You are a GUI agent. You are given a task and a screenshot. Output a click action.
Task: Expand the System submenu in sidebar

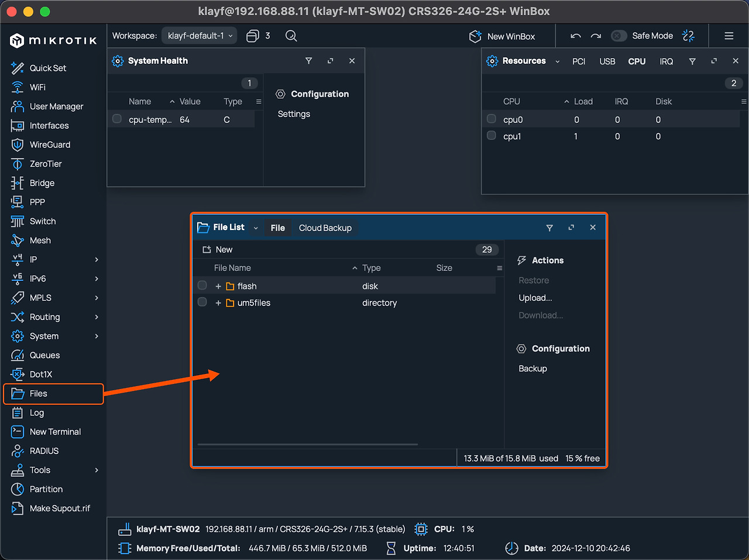97,336
